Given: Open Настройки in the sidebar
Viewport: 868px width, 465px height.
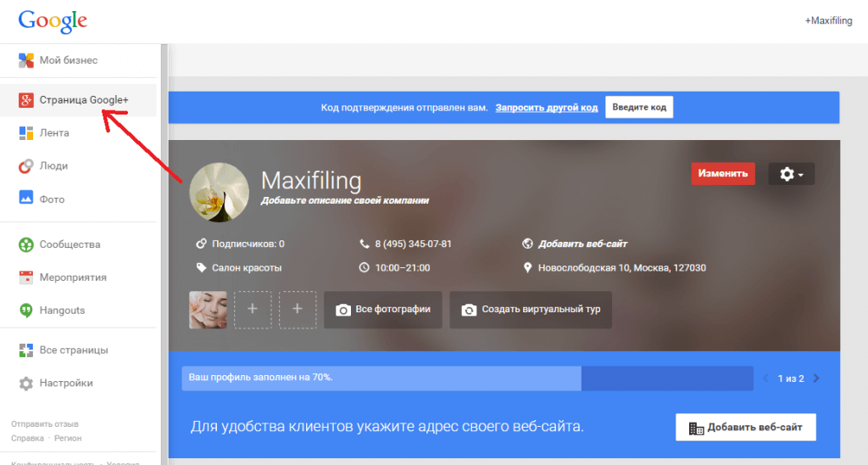Looking at the screenshot, I should 65,383.
